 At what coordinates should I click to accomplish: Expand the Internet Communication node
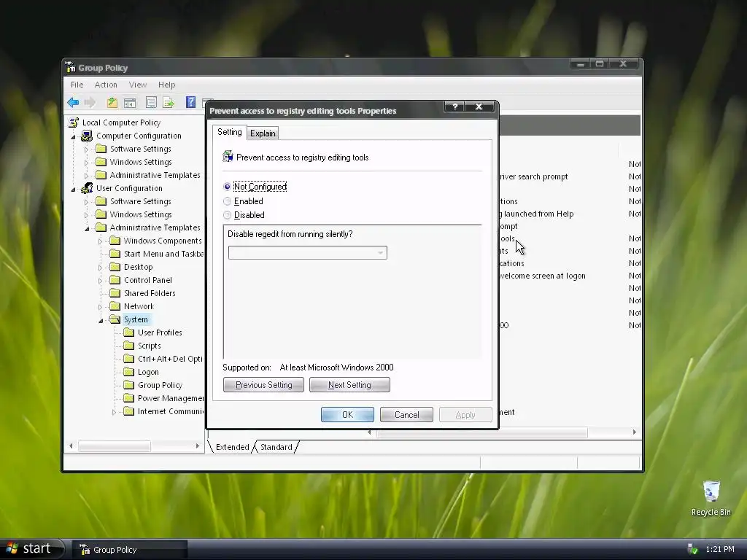pyautogui.click(x=114, y=412)
